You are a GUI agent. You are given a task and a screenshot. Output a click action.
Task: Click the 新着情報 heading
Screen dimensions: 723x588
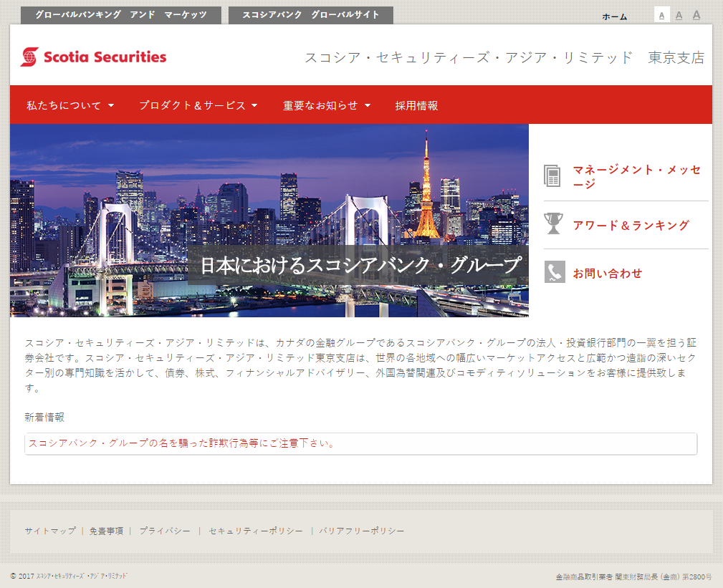[44, 417]
